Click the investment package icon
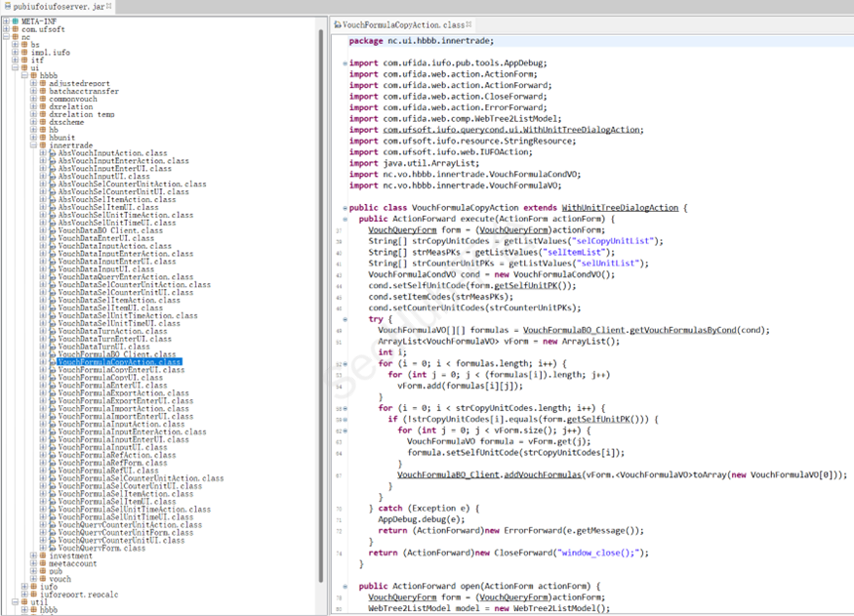 [x=43, y=555]
